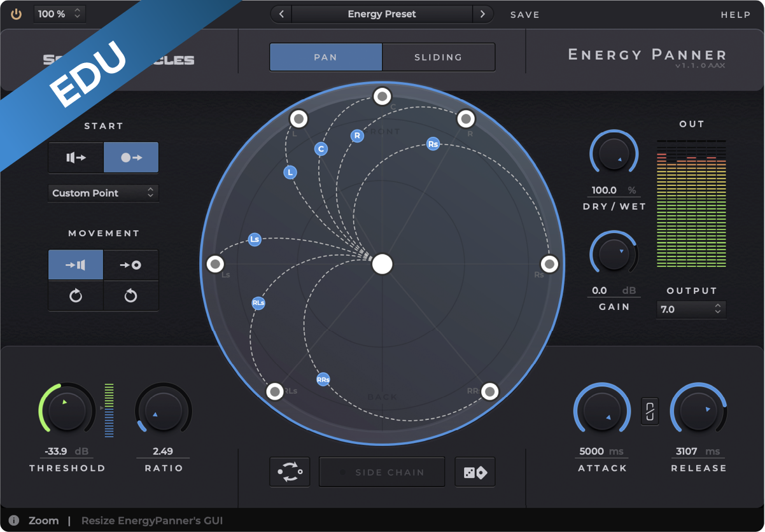This screenshot has height=532, width=765.
Task: Go to the previous preset arrow
Action: [x=281, y=14]
